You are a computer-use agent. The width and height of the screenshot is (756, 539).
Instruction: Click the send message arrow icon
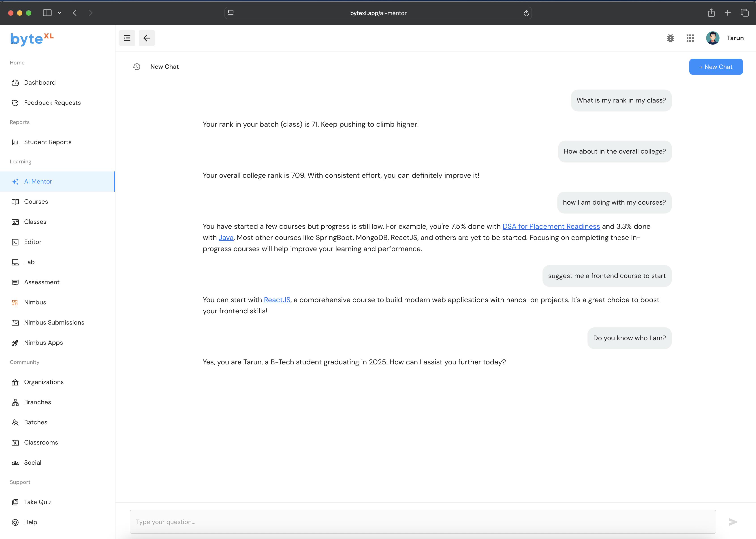click(733, 522)
